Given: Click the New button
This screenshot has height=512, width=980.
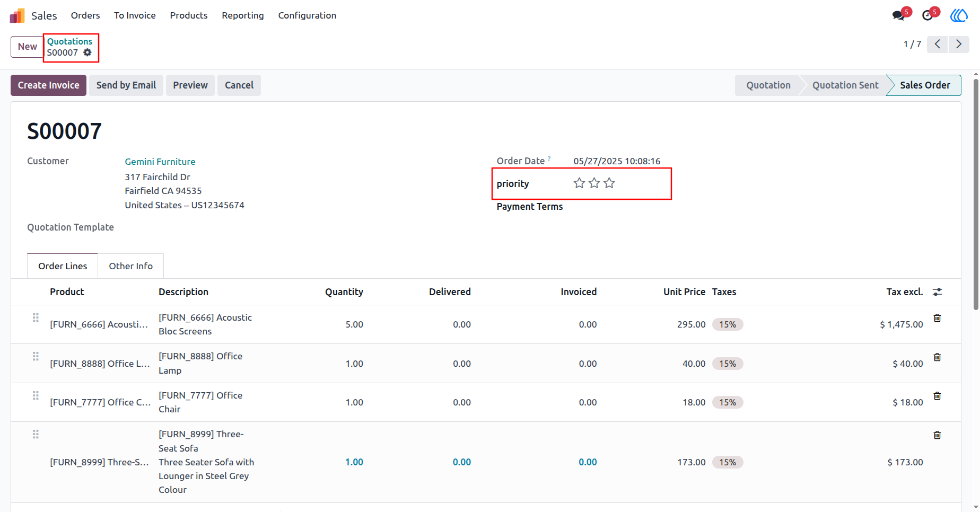Looking at the screenshot, I should point(27,47).
